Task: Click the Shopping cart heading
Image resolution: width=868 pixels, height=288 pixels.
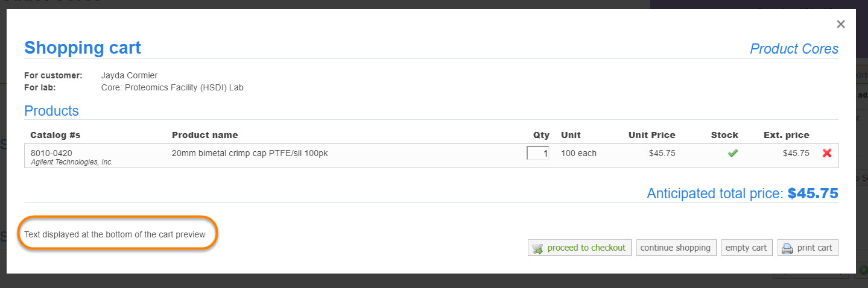Action: click(83, 48)
